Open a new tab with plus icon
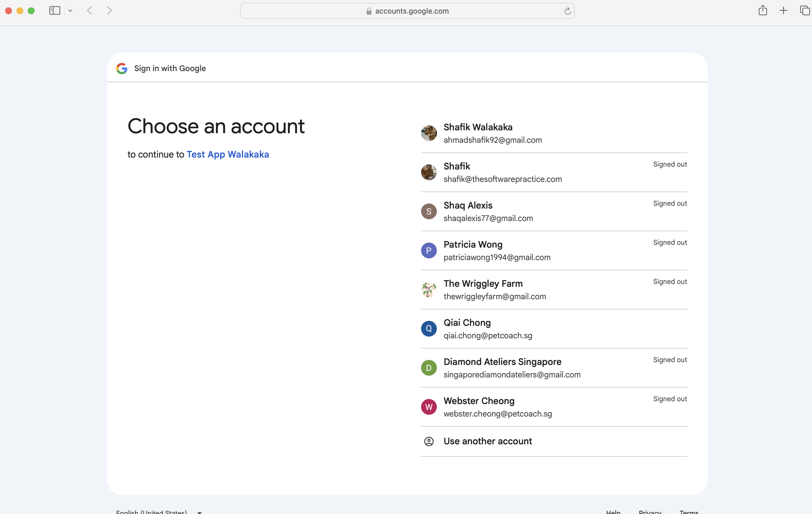Image resolution: width=812 pixels, height=514 pixels. pos(783,11)
